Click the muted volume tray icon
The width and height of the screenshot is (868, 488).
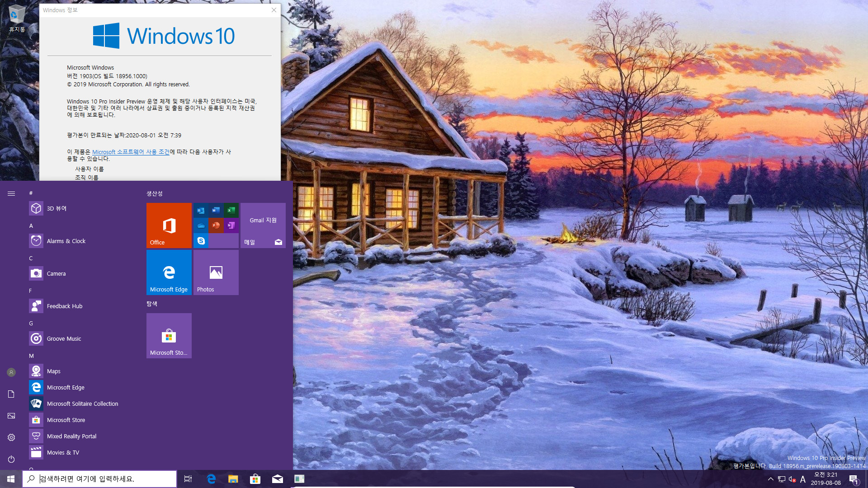[792, 479]
